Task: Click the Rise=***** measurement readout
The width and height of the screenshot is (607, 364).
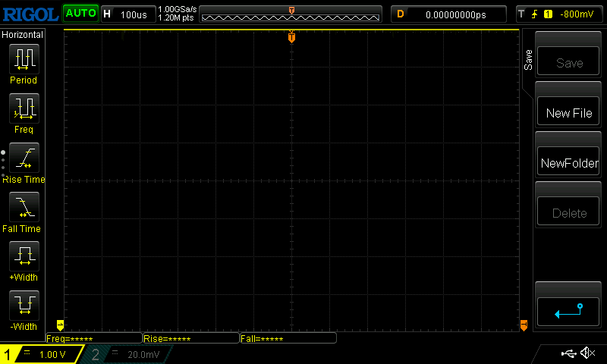Action: 191,338
